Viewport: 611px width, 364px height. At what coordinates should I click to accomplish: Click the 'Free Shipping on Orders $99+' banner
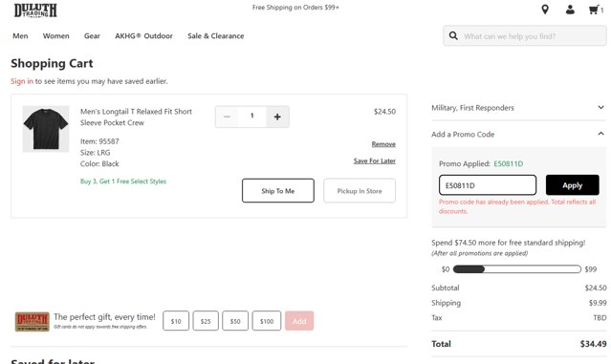point(295,7)
